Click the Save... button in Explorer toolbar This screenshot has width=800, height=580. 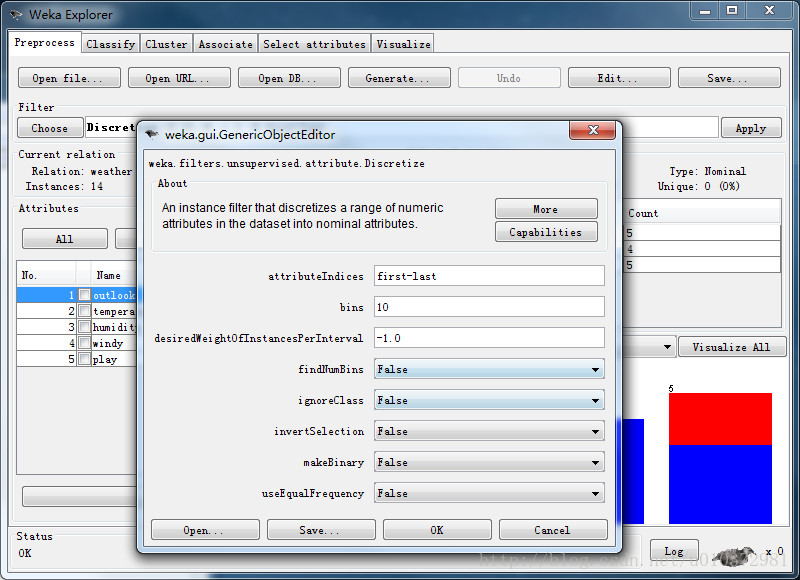[x=729, y=78]
